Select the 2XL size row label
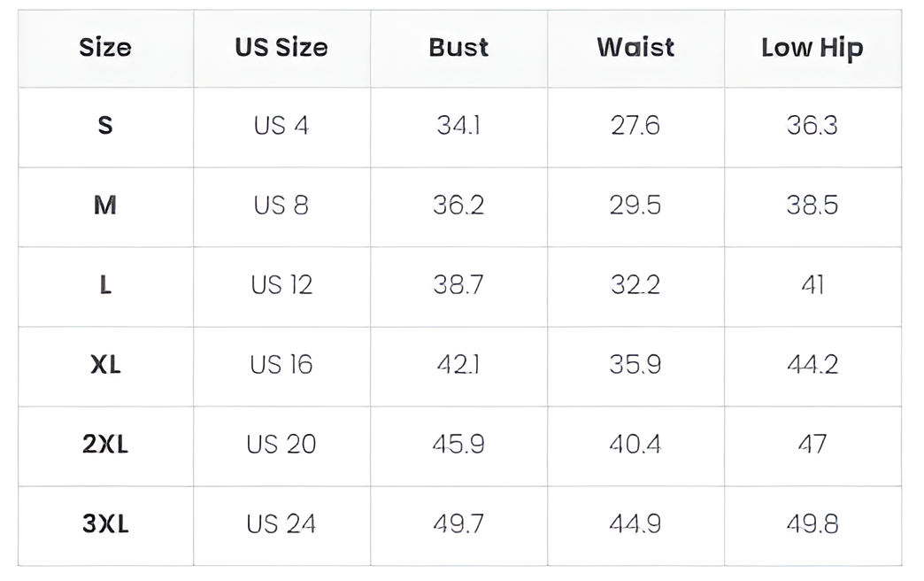924x581 pixels. point(105,445)
